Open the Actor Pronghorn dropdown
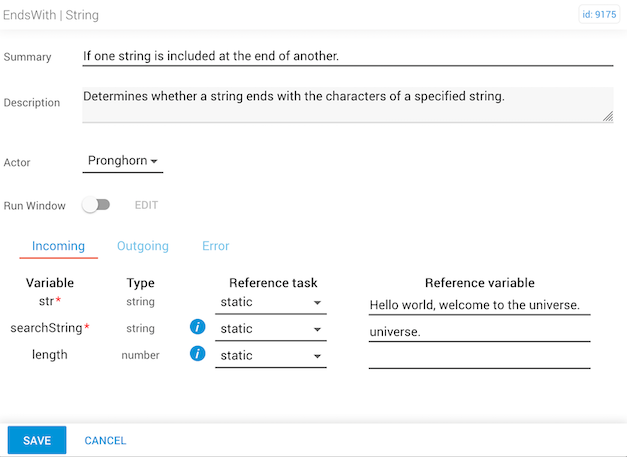The width and height of the screenshot is (627, 457). (x=123, y=160)
